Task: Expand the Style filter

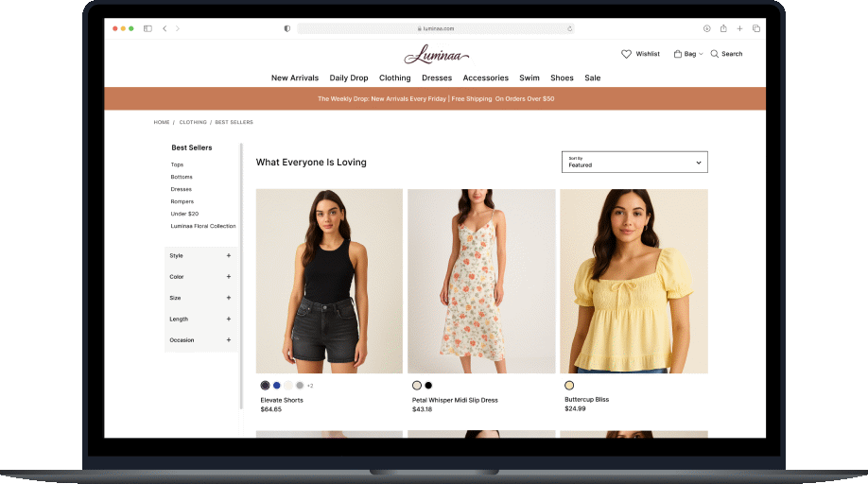Action: [x=229, y=255]
